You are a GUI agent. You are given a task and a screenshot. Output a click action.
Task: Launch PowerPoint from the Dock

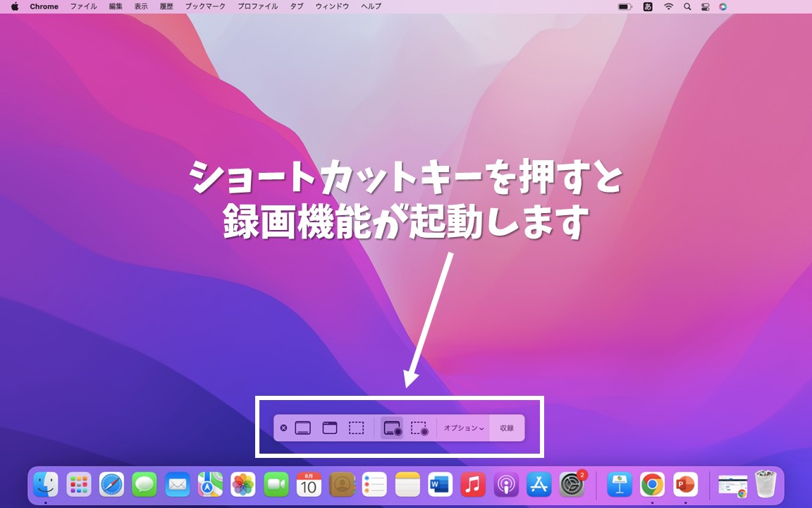(x=684, y=485)
